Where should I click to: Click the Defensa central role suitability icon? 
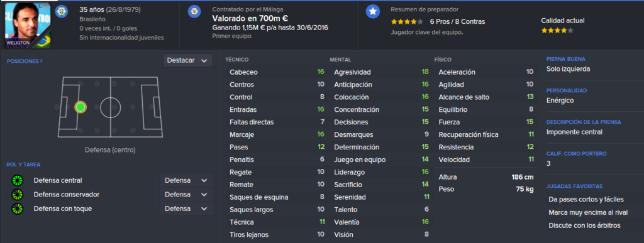[x=18, y=180]
